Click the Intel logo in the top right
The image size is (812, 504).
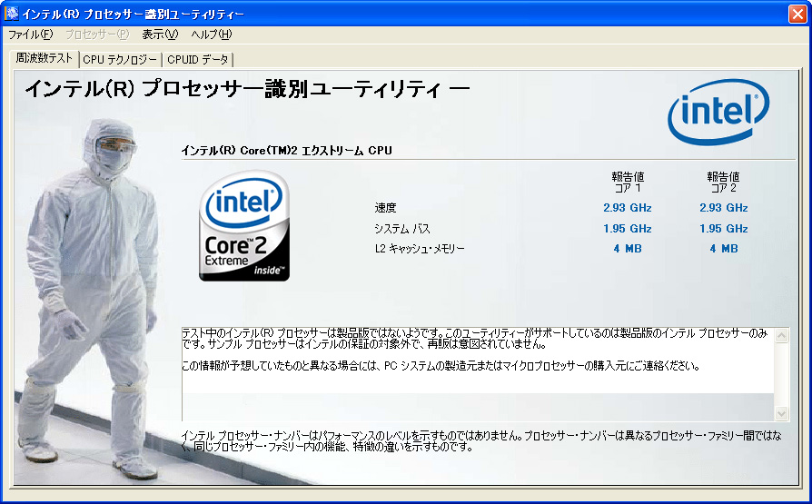pyautogui.click(x=718, y=112)
